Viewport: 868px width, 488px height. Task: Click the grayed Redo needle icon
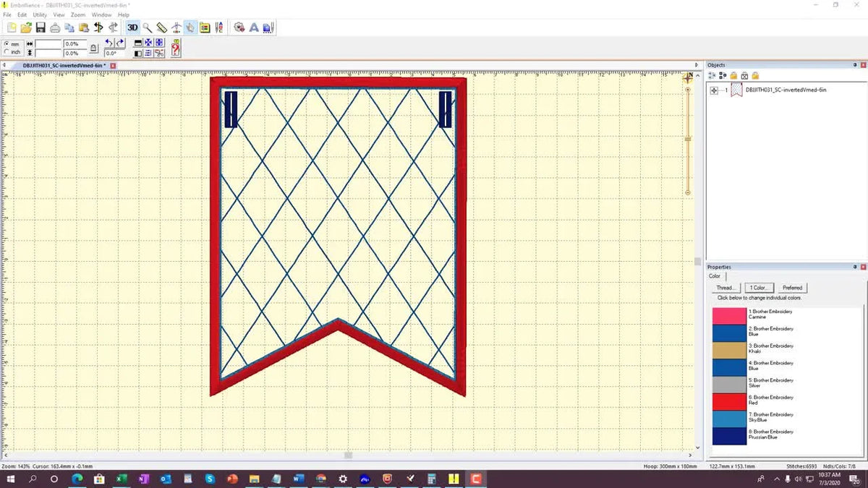tap(113, 27)
